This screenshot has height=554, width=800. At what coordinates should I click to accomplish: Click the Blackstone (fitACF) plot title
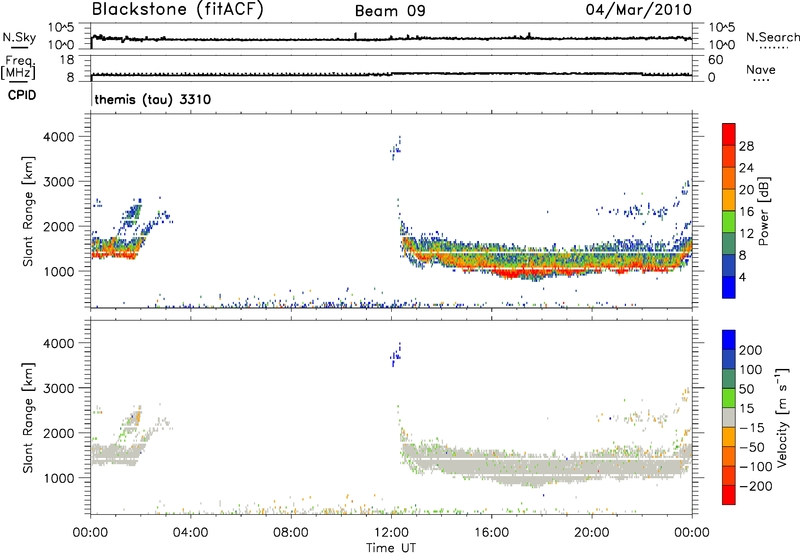(177, 10)
